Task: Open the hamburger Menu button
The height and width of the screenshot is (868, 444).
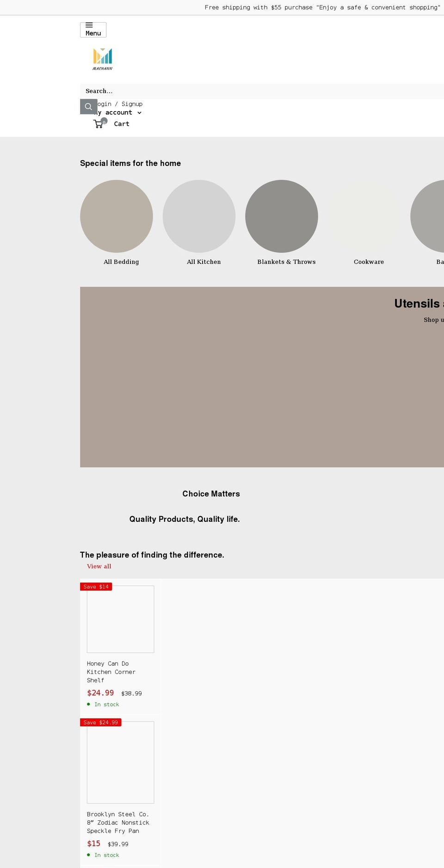Action: pos(93,30)
